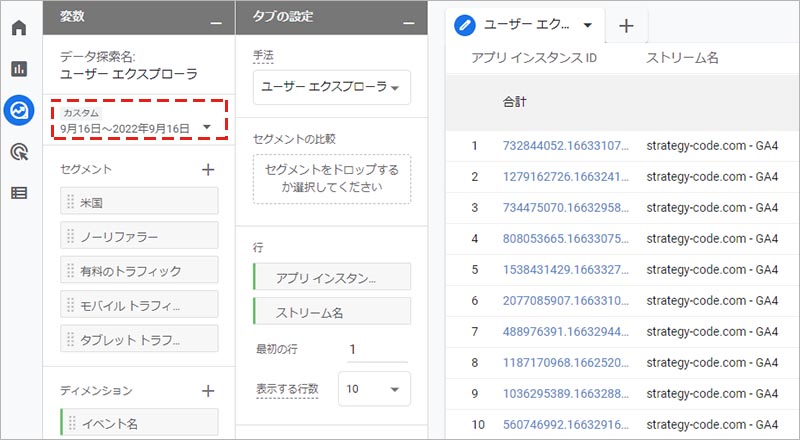
Task: Add a new dimension with plus icon
Action: 208,391
